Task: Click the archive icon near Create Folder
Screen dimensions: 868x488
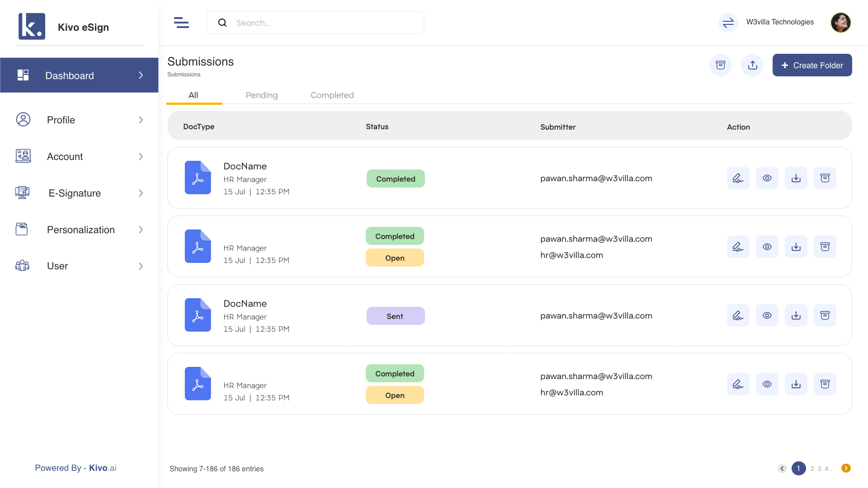Action: (721, 65)
